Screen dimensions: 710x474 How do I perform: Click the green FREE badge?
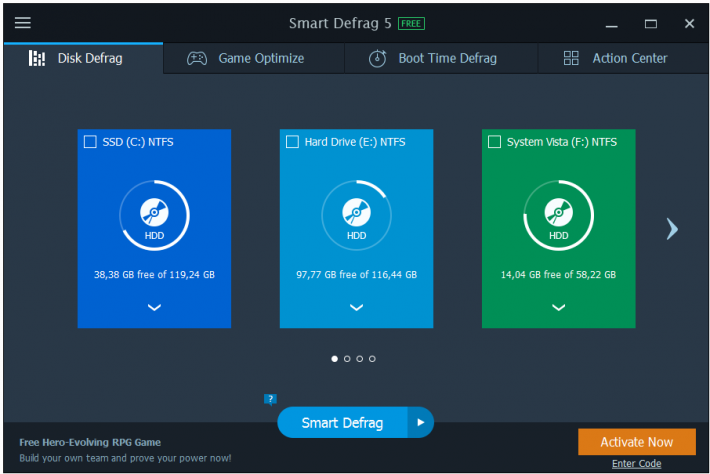pos(411,24)
